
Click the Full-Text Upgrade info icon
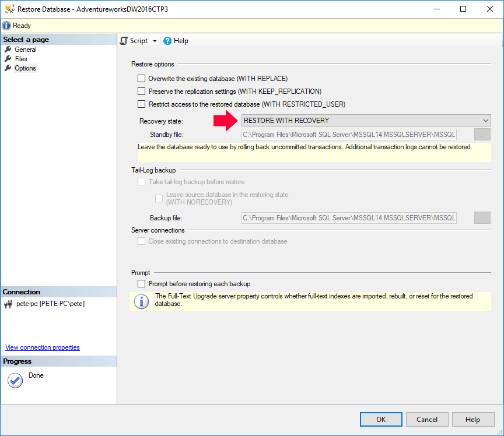[141, 302]
